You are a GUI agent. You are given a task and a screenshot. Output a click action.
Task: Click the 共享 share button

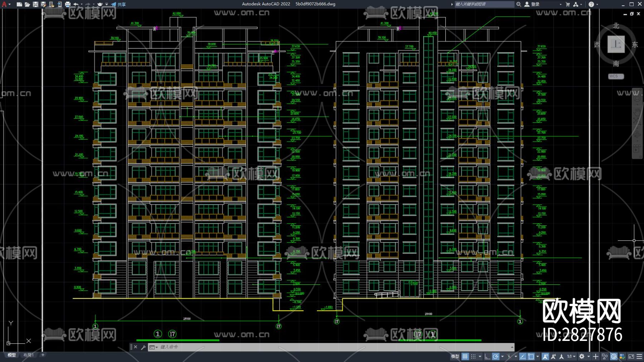pyautogui.click(x=119, y=4)
